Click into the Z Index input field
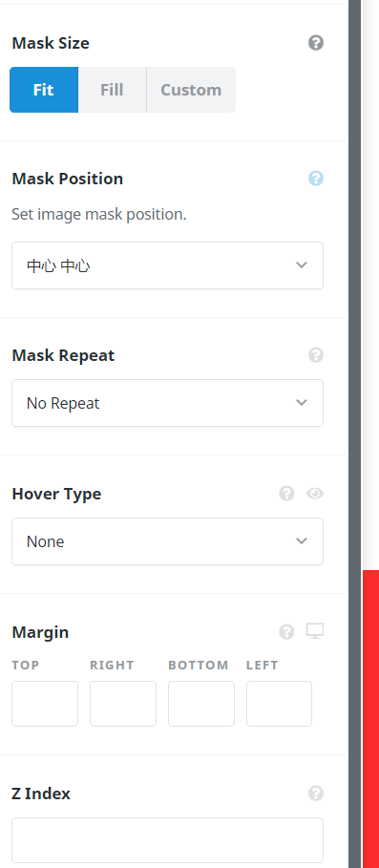The image size is (379, 868). (x=168, y=840)
